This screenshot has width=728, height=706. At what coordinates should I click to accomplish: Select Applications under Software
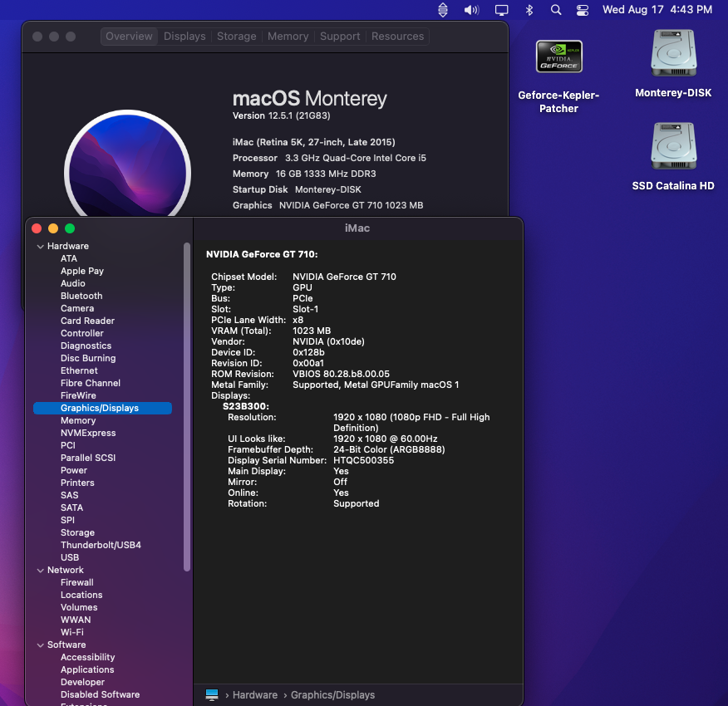pyautogui.click(x=87, y=670)
